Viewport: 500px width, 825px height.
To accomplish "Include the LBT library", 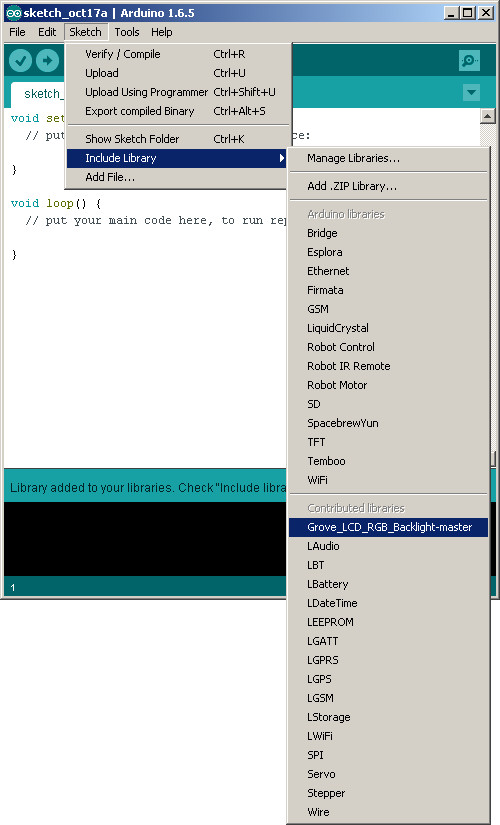I will point(388,565).
